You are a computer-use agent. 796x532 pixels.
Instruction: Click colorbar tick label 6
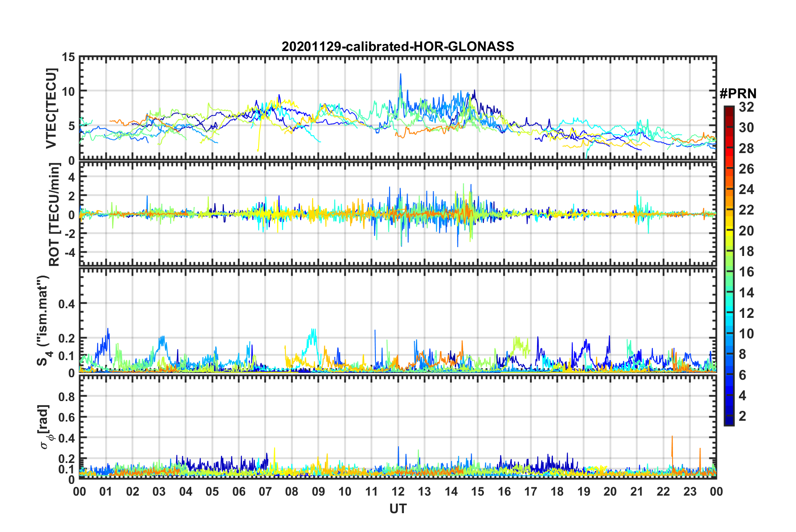pyautogui.click(x=742, y=375)
